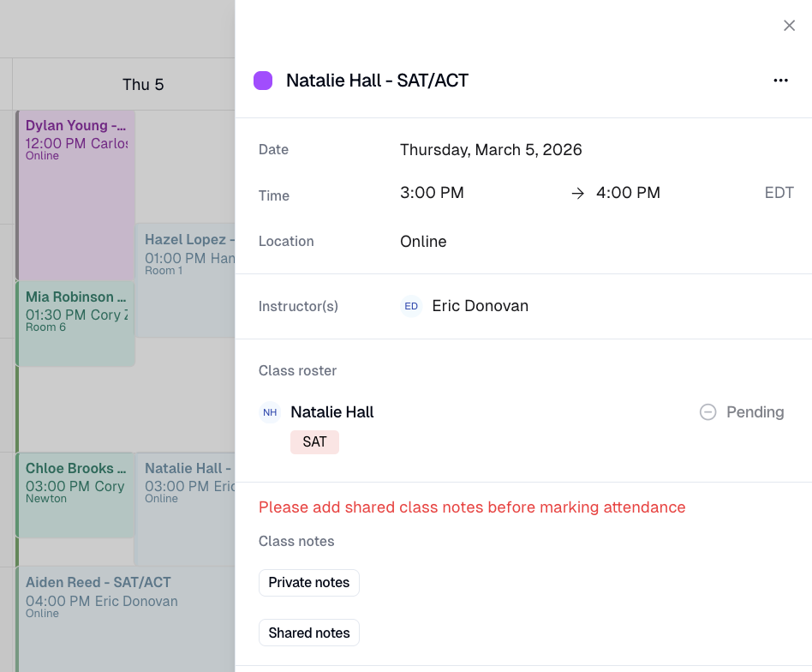The image size is (812, 672).
Task: Click Natalie Hall in the class roster
Action: 332,412
